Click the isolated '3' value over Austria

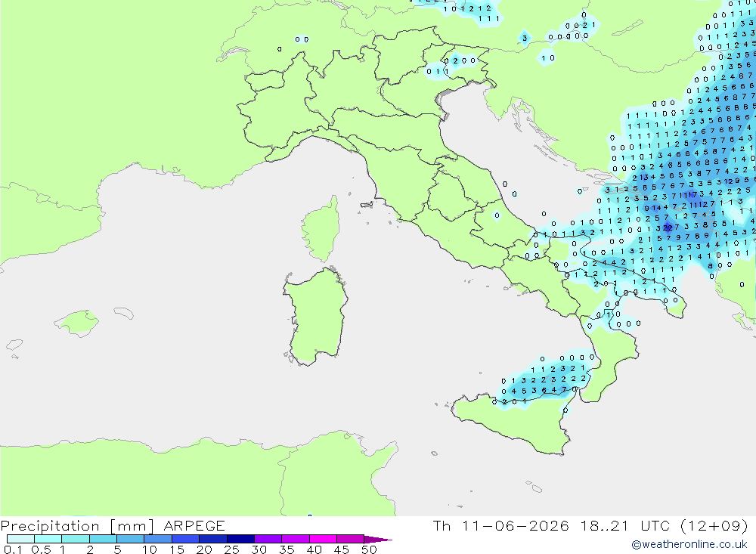(x=525, y=38)
